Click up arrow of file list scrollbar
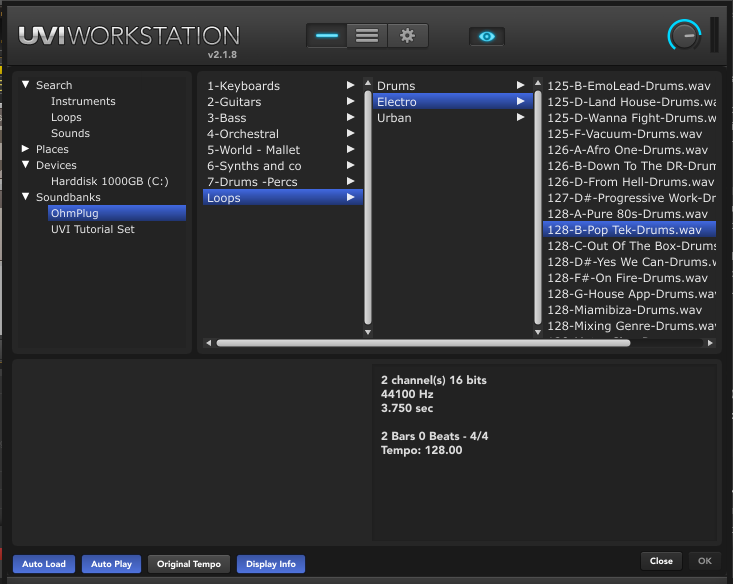 click(x=538, y=83)
